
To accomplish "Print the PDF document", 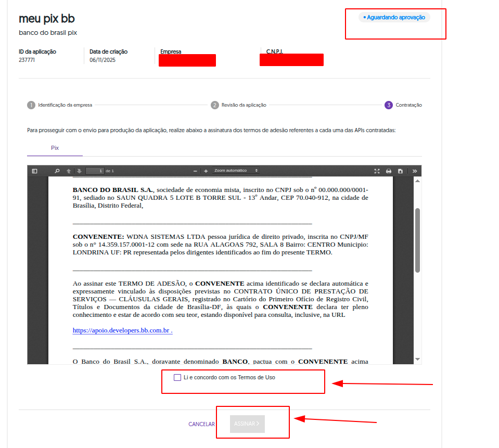I will click(389, 171).
